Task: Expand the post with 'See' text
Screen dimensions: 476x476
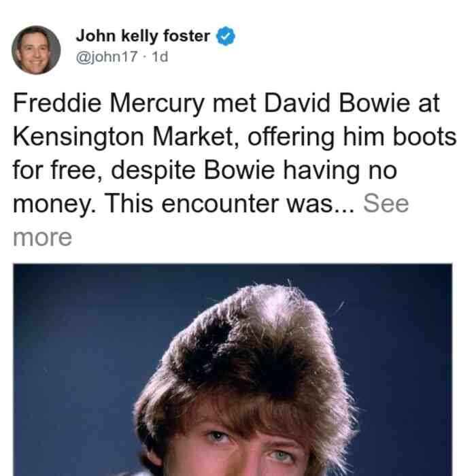Action: point(386,203)
